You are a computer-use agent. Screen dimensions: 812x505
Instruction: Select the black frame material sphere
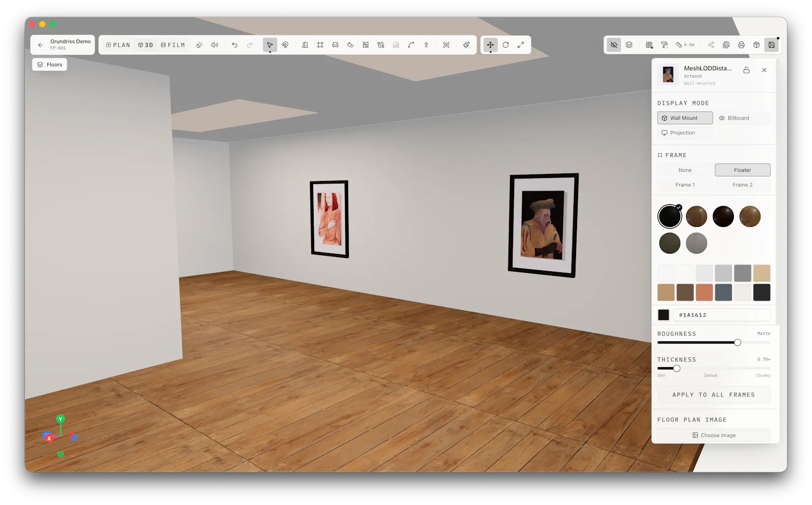coord(670,217)
